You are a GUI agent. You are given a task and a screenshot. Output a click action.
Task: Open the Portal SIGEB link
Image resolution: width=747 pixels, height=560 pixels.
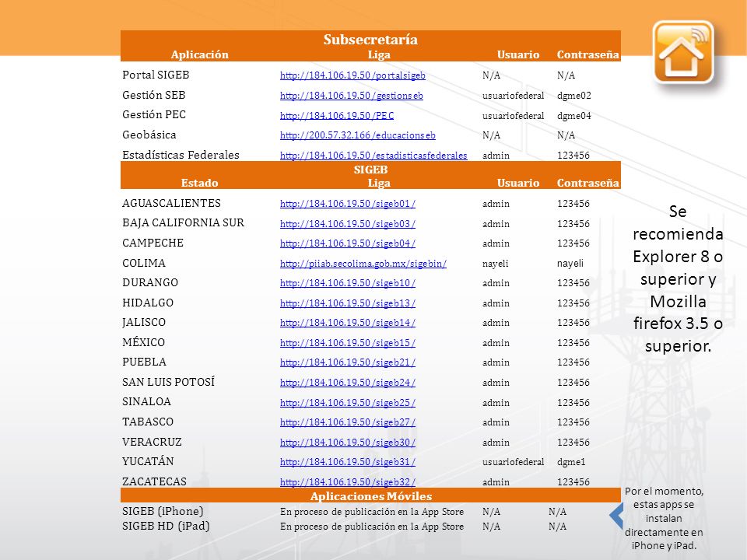tap(352, 75)
